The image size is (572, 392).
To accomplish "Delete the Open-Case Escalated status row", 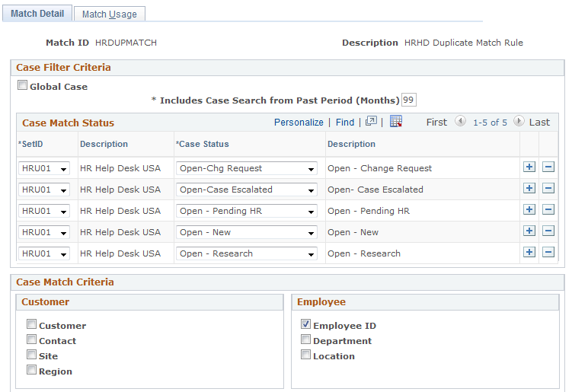I will (548, 188).
